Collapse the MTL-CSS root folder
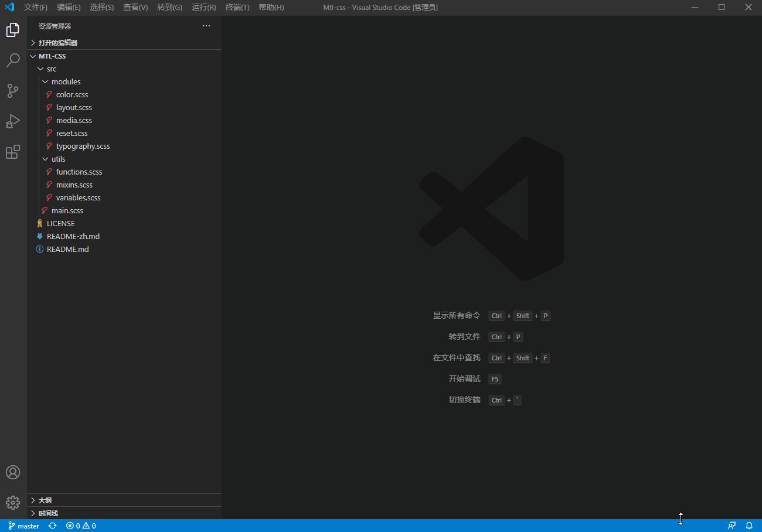The image size is (762, 532). click(124, 56)
